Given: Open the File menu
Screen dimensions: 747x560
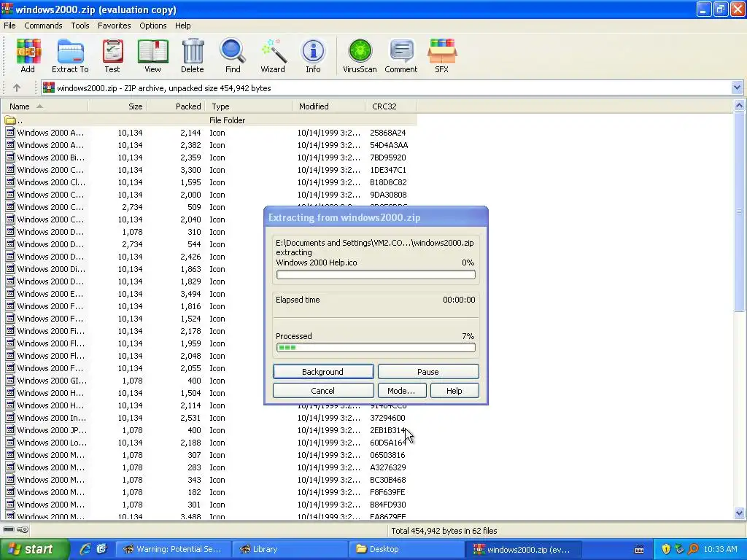Looking at the screenshot, I should (9, 26).
